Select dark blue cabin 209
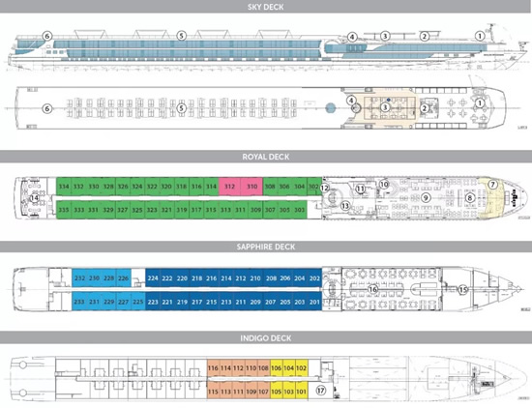 pos(255,302)
